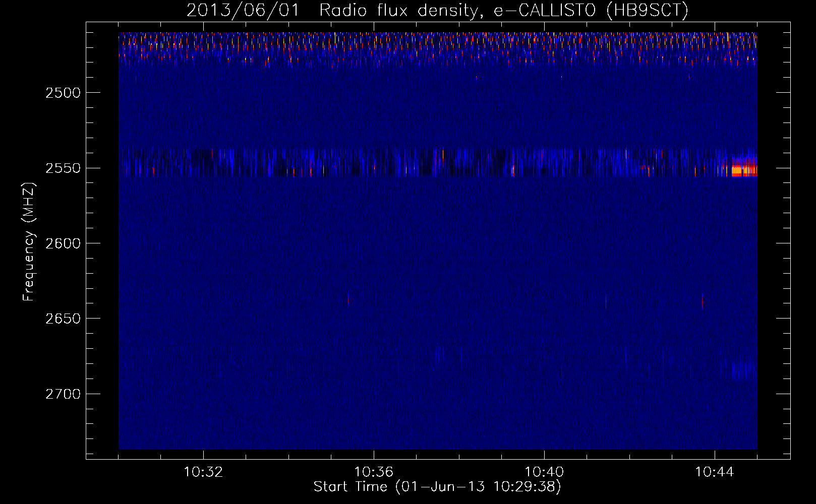Select the 2600 frequency axis label
The height and width of the screenshot is (504, 816).
63,243
